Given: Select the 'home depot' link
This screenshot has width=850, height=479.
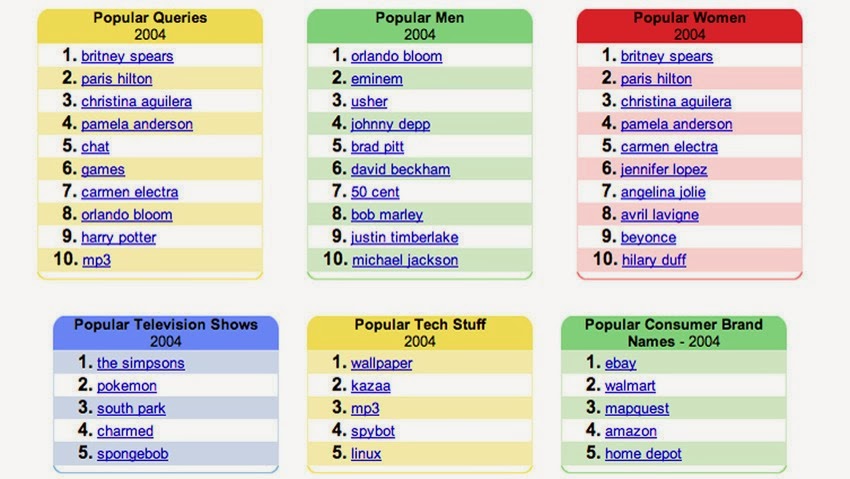Looking at the screenshot, I should tap(643, 454).
